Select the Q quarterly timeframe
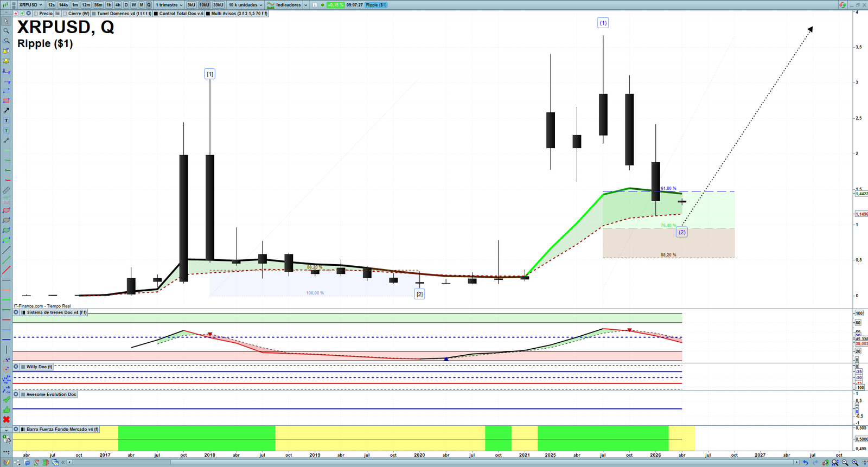 pyautogui.click(x=149, y=5)
